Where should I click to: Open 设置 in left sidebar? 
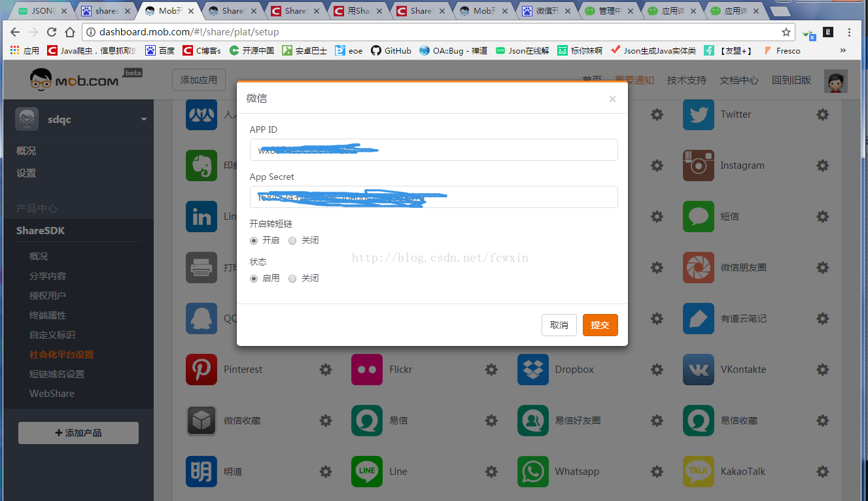point(26,173)
